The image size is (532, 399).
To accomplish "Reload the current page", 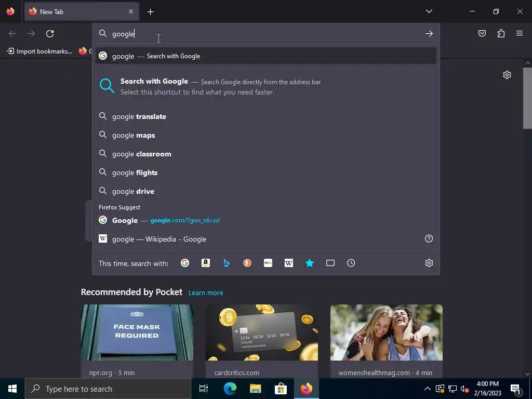I will (50, 34).
